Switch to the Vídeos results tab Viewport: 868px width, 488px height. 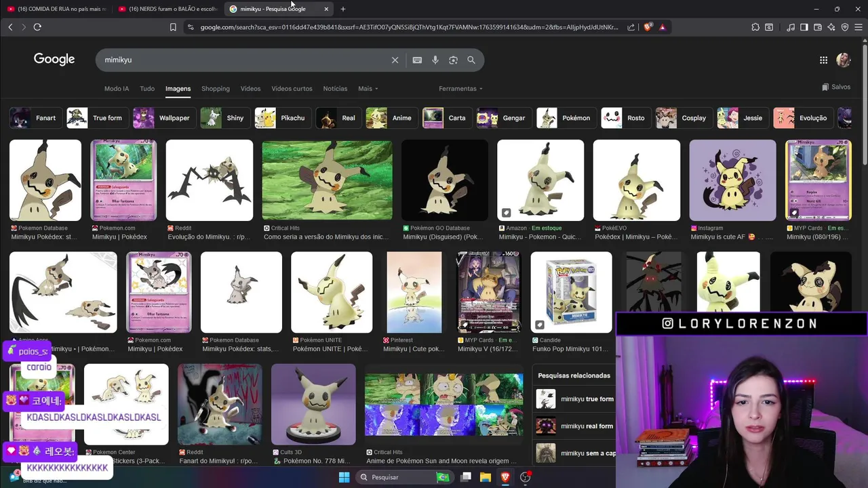click(250, 89)
